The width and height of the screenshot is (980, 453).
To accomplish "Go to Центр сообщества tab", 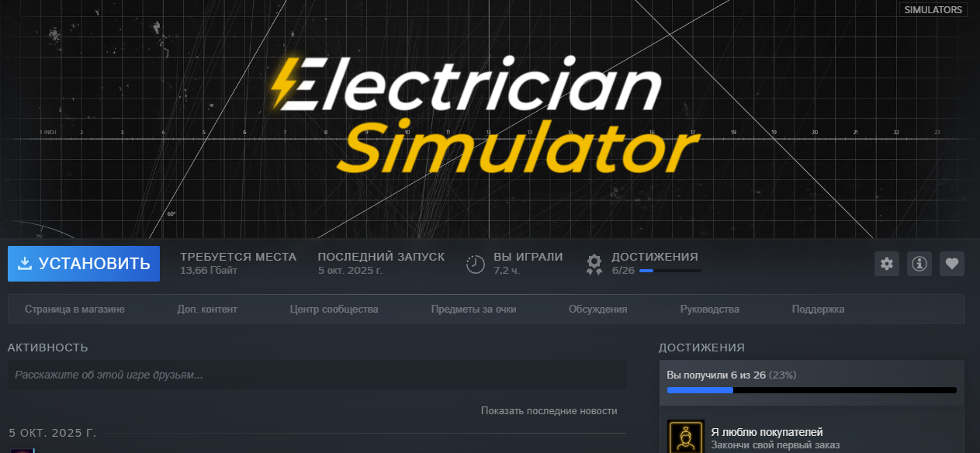I will pyautogui.click(x=334, y=309).
